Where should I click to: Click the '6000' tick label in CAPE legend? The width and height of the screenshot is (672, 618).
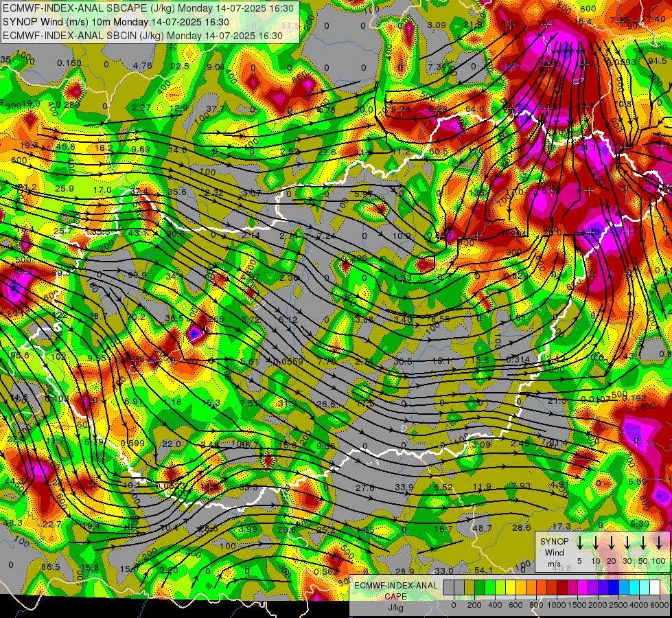pos(660,605)
